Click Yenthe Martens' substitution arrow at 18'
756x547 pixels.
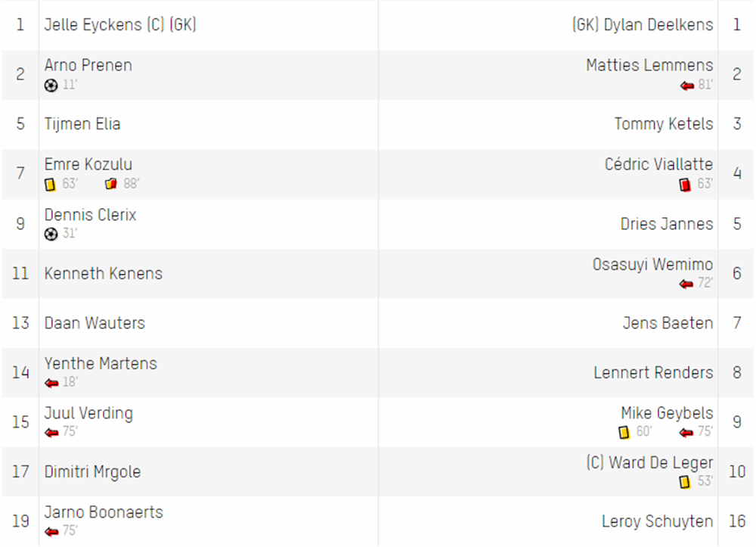click(x=51, y=384)
